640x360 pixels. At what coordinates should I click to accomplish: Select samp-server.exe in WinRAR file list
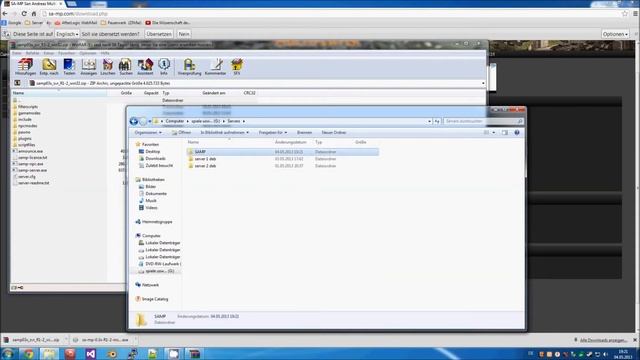coord(32,170)
